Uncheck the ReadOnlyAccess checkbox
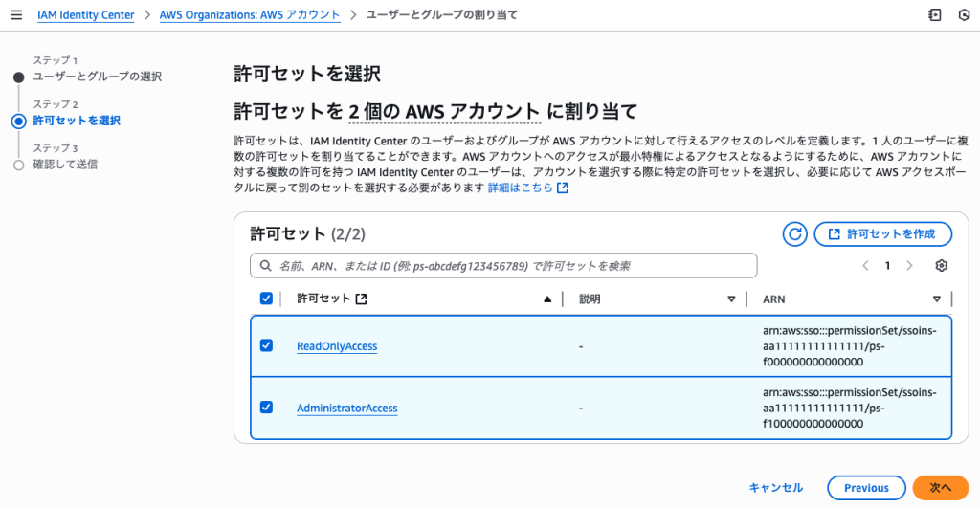 click(267, 345)
